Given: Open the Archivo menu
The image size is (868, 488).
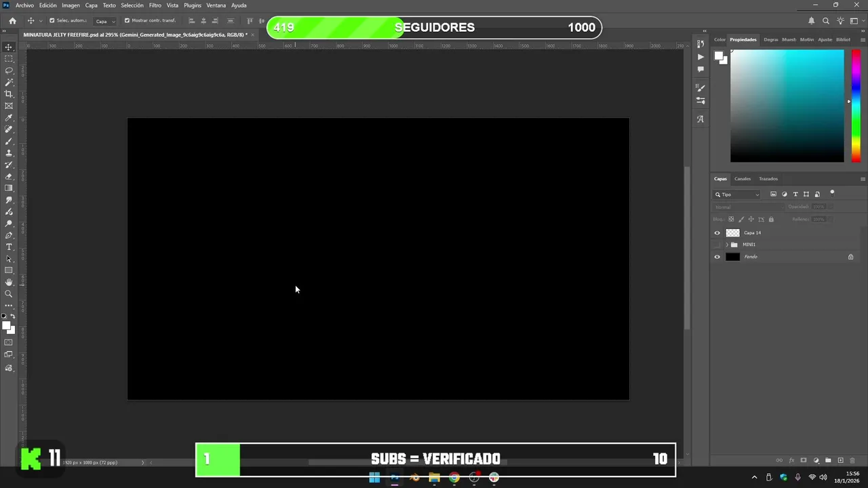Looking at the screenshot, I should [24, 5].
